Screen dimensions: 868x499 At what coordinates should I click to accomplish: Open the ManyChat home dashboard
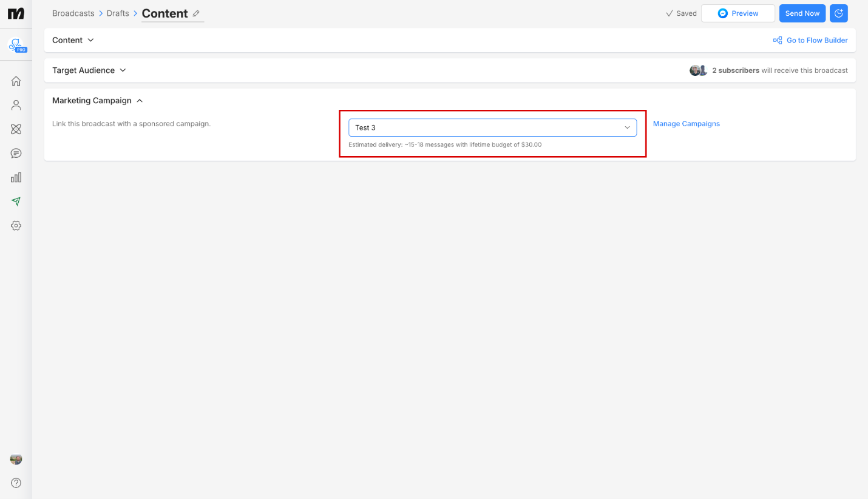[16, 81]
